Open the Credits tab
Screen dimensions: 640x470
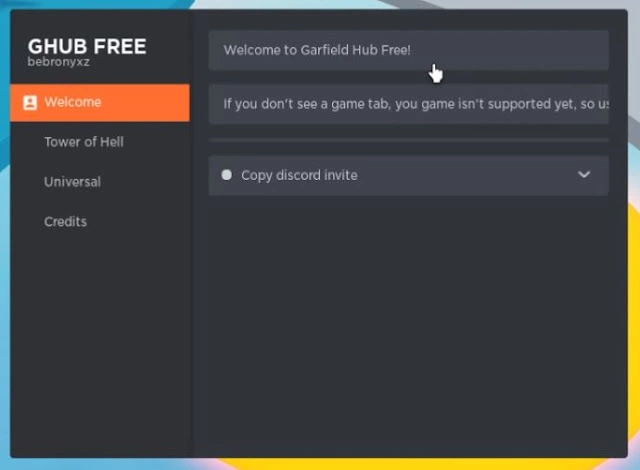tap(65, 222)
